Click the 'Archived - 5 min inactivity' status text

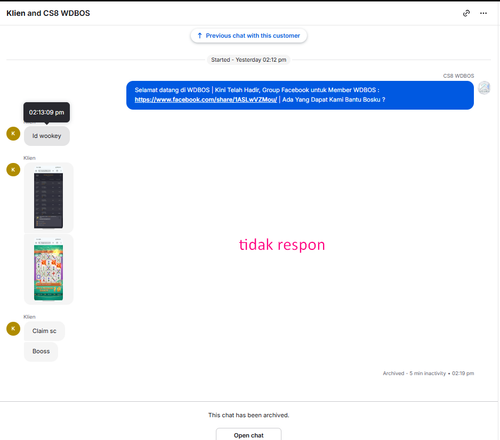click(x=428, y=373)
